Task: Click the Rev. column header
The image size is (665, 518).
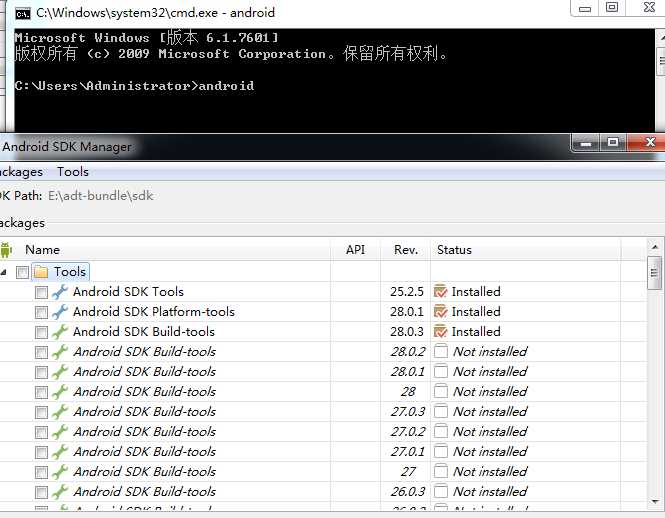Action: [405, 250]
